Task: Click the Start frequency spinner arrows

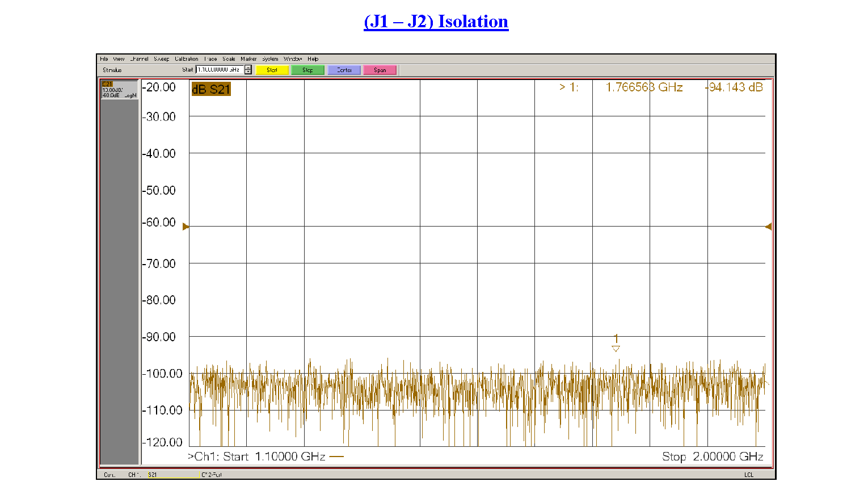Action: coord(248,70)
